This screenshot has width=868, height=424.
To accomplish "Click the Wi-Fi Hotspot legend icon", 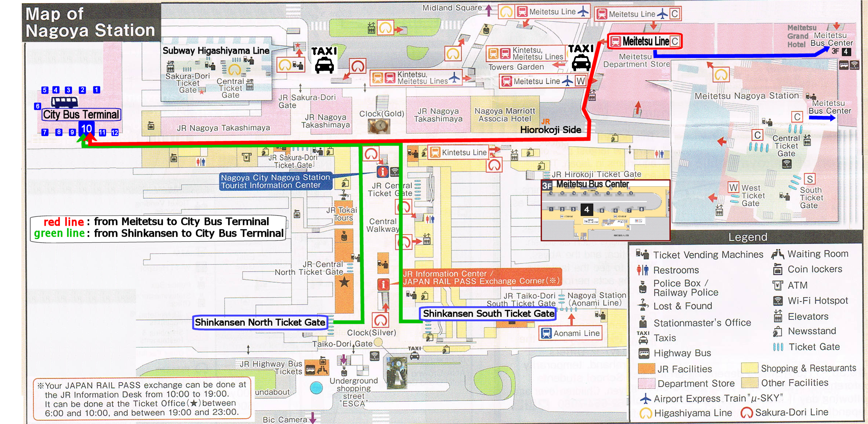I will coord(778,301).
